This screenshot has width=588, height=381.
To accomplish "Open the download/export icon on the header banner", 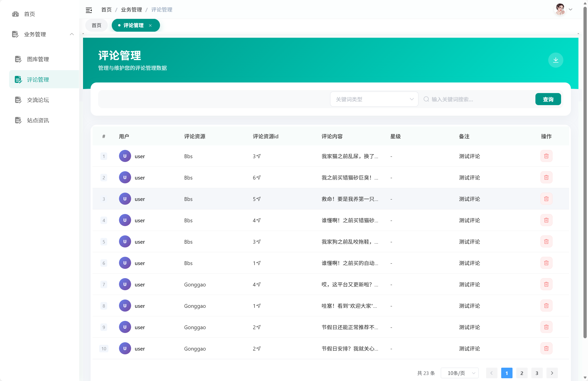I will click(556, 60).
